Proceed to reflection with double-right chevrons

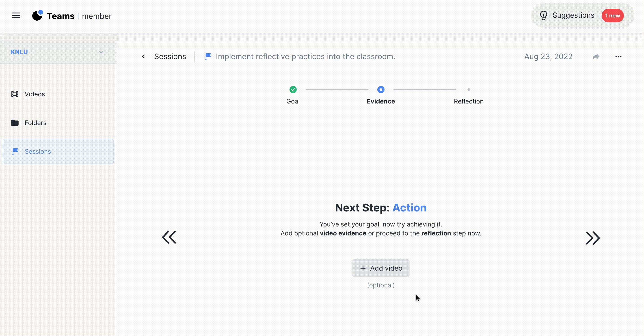[592, 238]
